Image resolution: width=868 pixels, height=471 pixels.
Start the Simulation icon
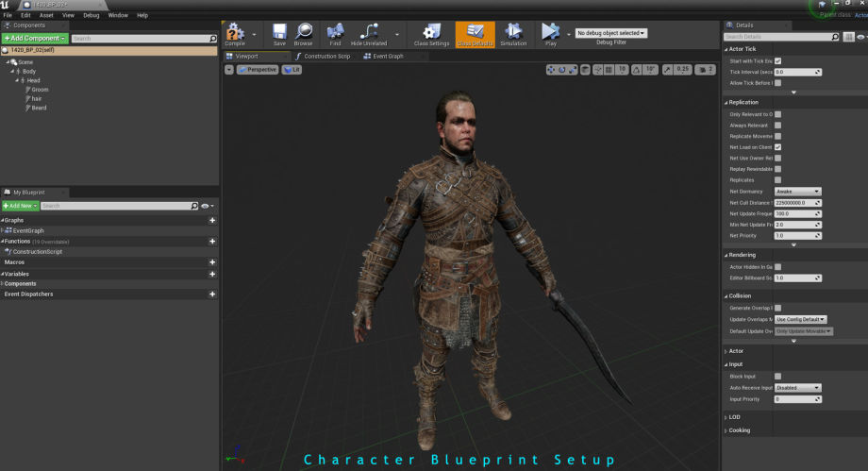(513, 34)
